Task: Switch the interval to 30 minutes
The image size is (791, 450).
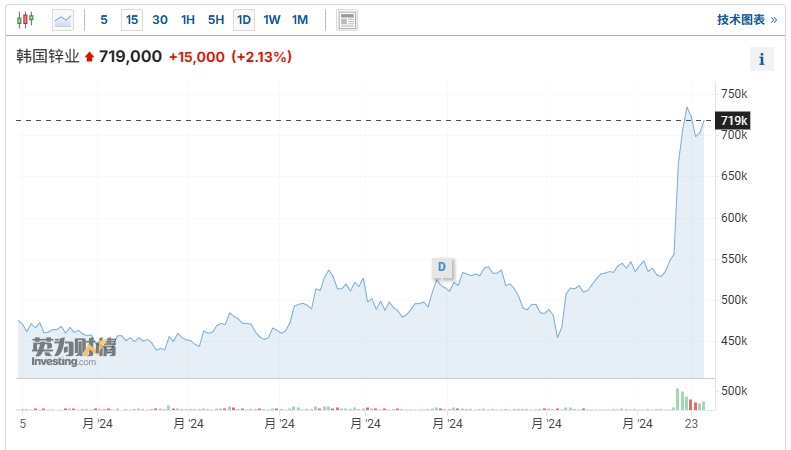Action: pos(160,19)
